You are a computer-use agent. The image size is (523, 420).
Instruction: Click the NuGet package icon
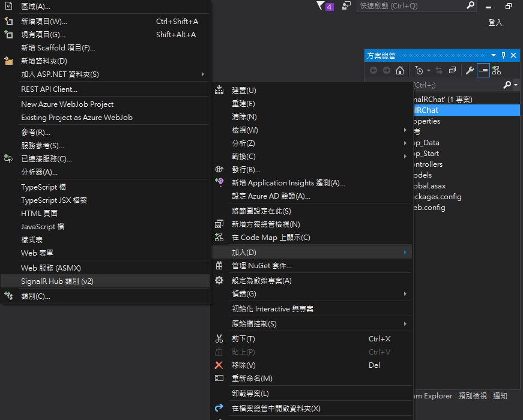[219, 265]
